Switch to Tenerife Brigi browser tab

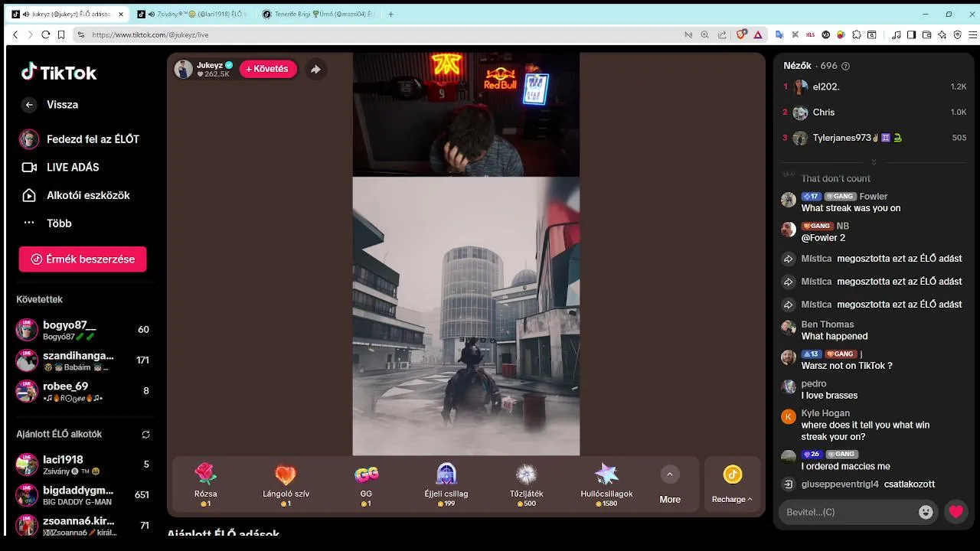[318, 14]
